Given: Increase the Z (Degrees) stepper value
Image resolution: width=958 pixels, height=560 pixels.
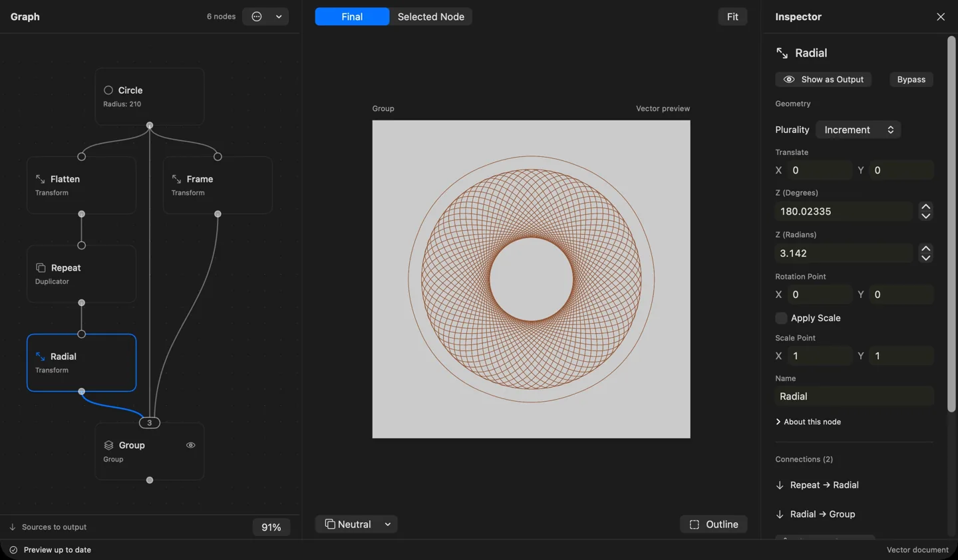Looking at the screenshot, I should click(926, 207).
